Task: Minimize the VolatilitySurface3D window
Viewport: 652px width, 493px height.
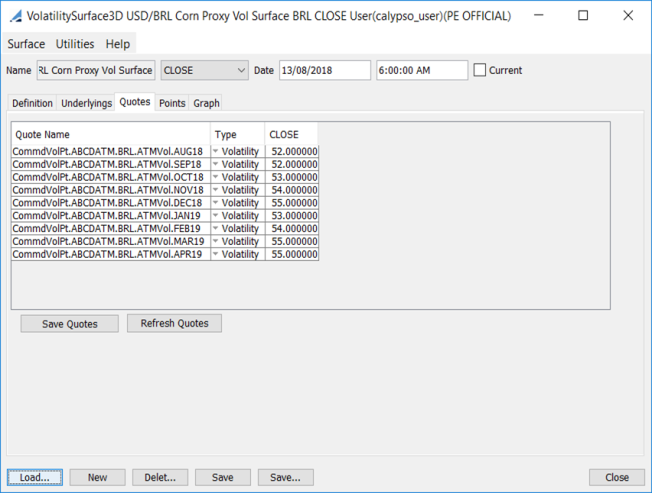Action: point(539,15)
